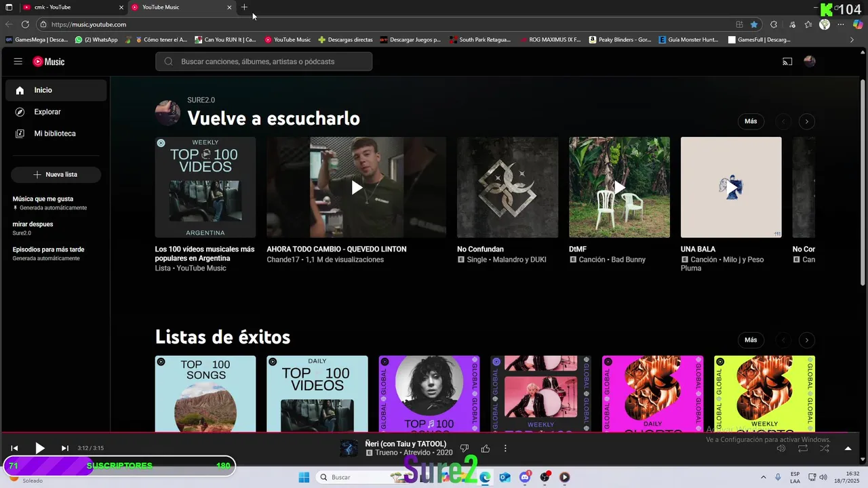
Task: Open Weekly Top 100 Videos Argentina thumbnail
Action: pos(205,187)
